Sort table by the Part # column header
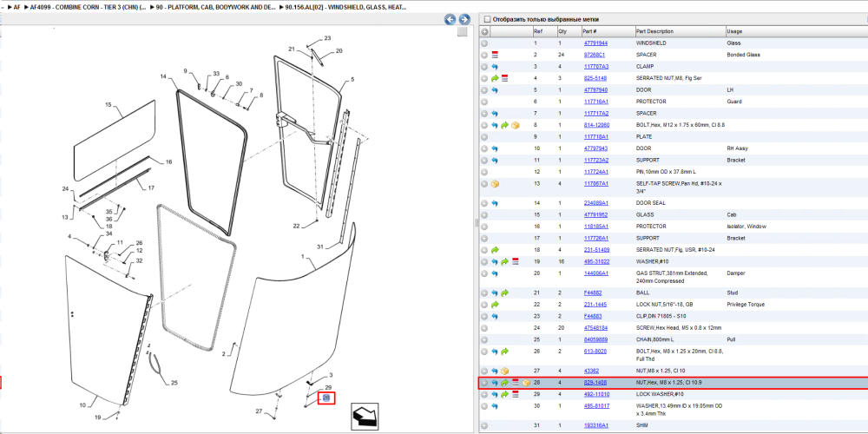The height and width of the screenshot is (434, 868). (608, 31)
